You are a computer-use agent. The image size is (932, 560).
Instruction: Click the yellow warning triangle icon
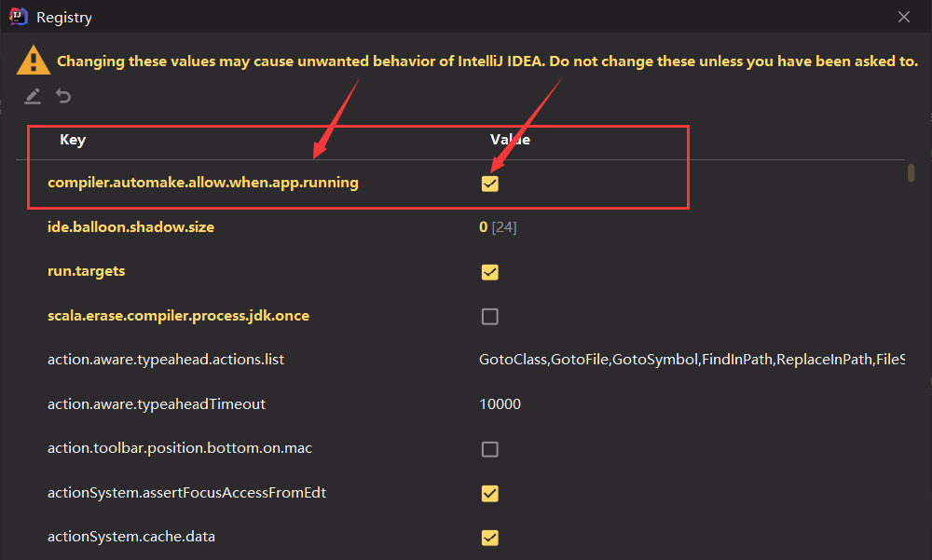click(x=34, y=61)
